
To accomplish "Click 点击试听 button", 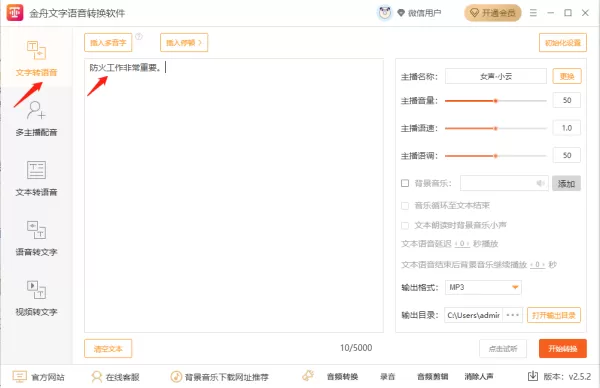I will [x=503, y=349].
